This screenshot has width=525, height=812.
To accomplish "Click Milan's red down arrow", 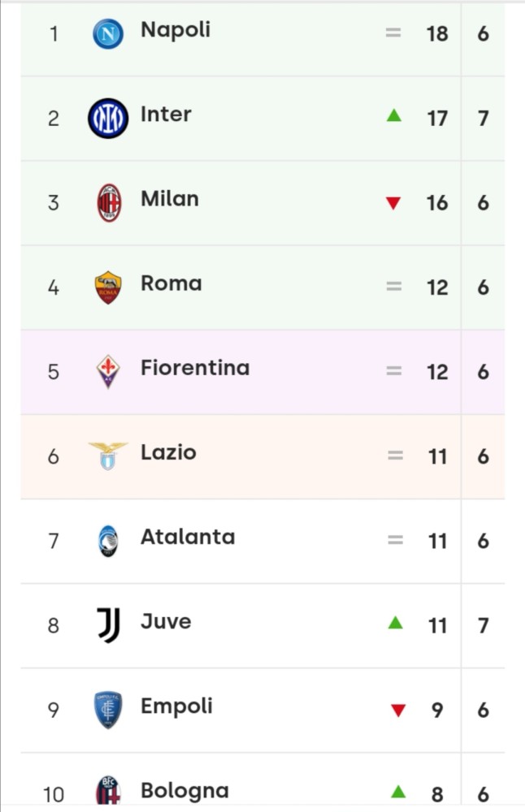I will tap(393, 203).
